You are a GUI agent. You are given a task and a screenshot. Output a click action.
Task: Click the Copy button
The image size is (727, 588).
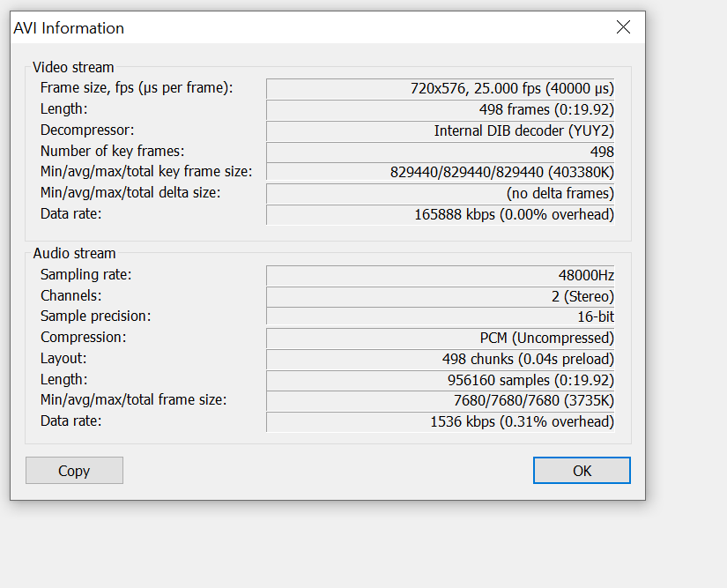point(74,471)
